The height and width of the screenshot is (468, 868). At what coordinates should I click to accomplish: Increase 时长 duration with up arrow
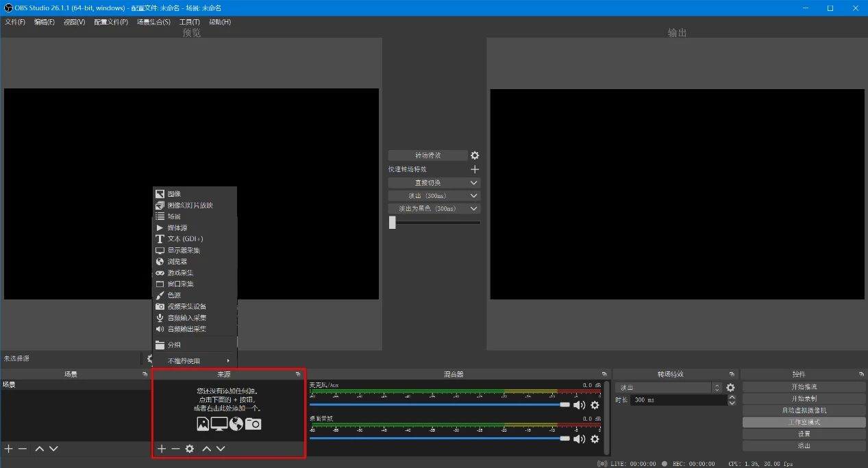pyautogui.click(x=732, y=397)
